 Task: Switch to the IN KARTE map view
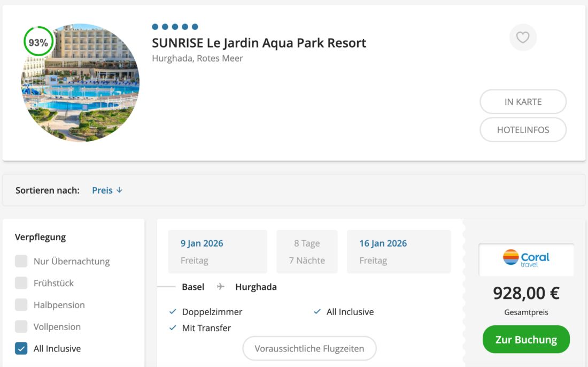pyautogui.click(x=523, y=101)
